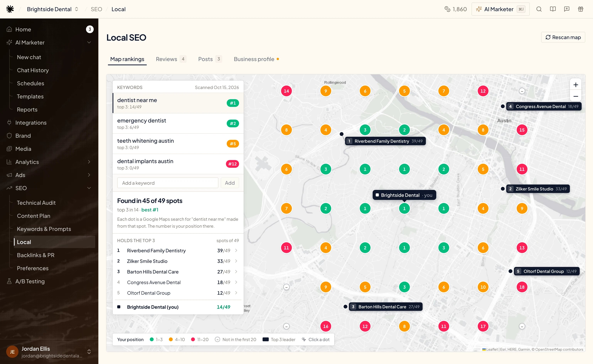The image size is (593, 364).
Task: Click the red 18 map dot
Action: 522,287
